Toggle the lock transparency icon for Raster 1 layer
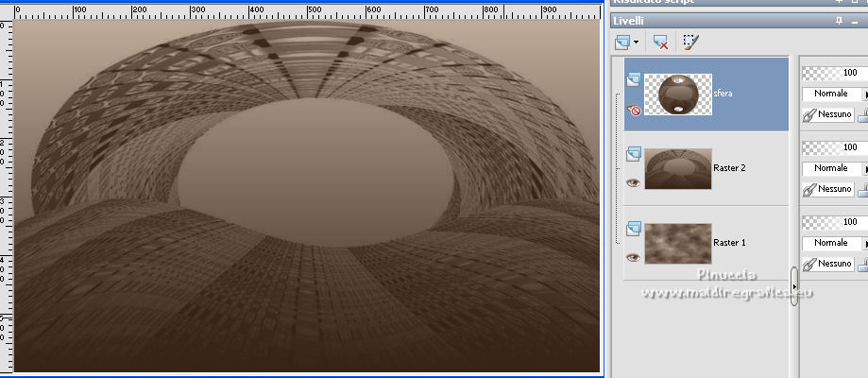Image resolution: width=868 pixels, height=378 pixels. click(x=863, y=265)
